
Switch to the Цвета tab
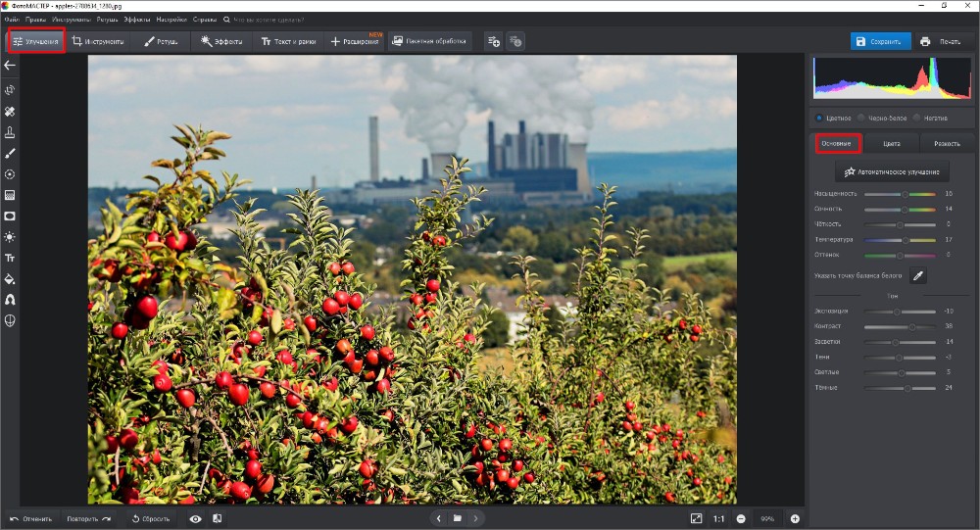pos(892,144)
